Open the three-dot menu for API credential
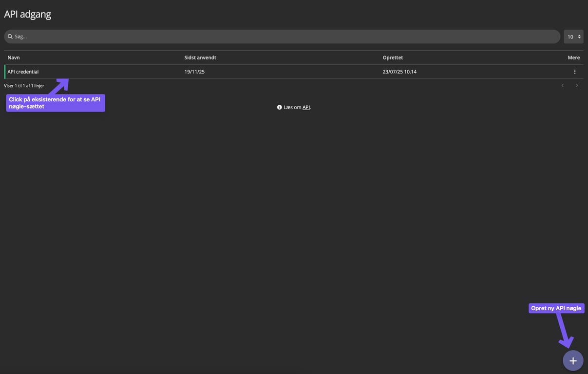Viewport: 588px width, 374px height. click(575, 72)
